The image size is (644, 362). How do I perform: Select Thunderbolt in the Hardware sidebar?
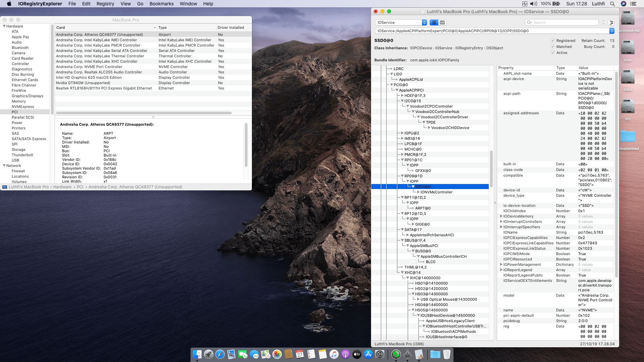22,155
